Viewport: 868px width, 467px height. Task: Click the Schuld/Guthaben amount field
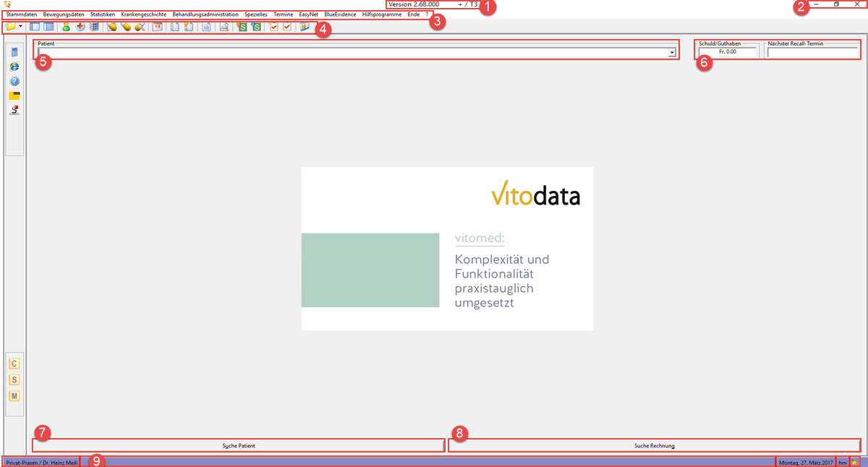click(x=727, y=52)
